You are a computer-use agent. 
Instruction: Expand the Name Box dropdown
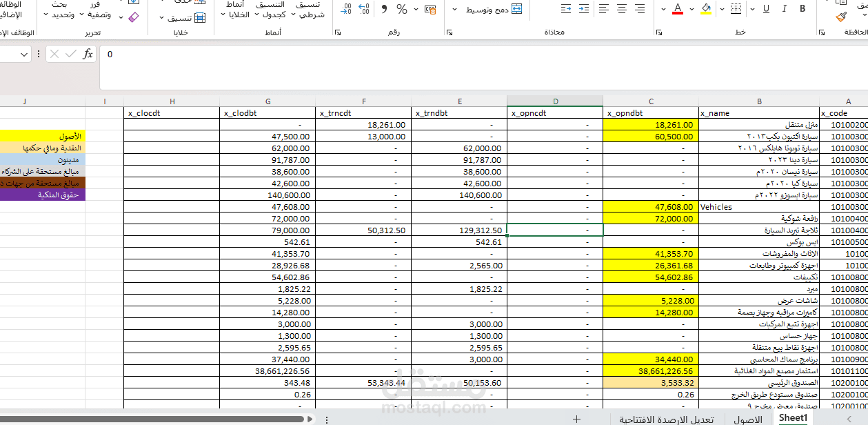24,55
